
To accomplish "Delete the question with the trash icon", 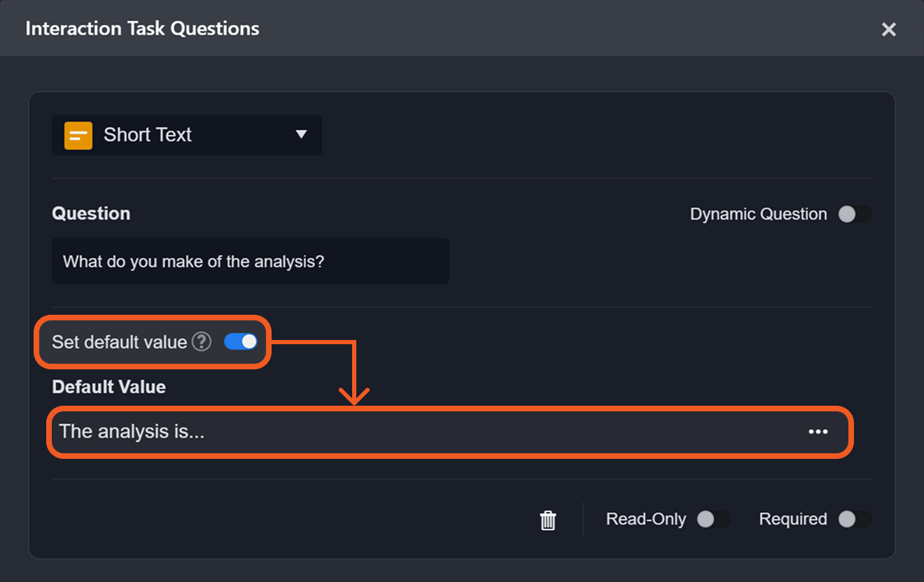I will point(548,520).
